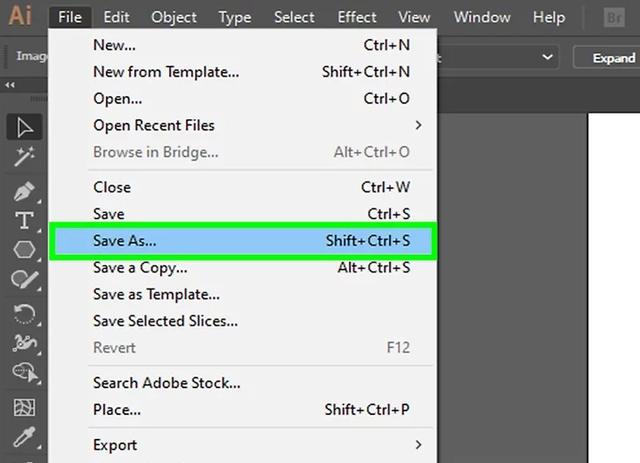
Task: Select the Mesh tool
Action: coord(24,407)
